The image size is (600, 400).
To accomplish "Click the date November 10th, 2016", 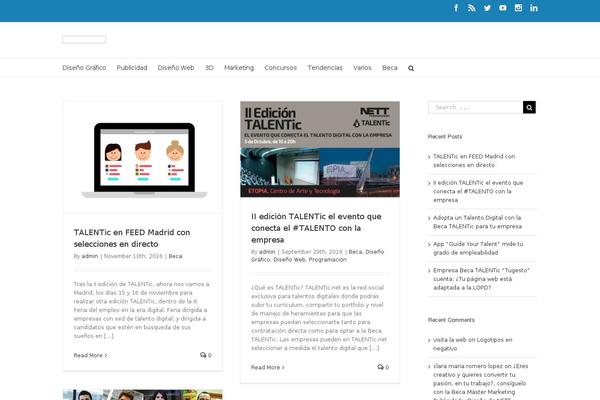I will pos(133,256).
